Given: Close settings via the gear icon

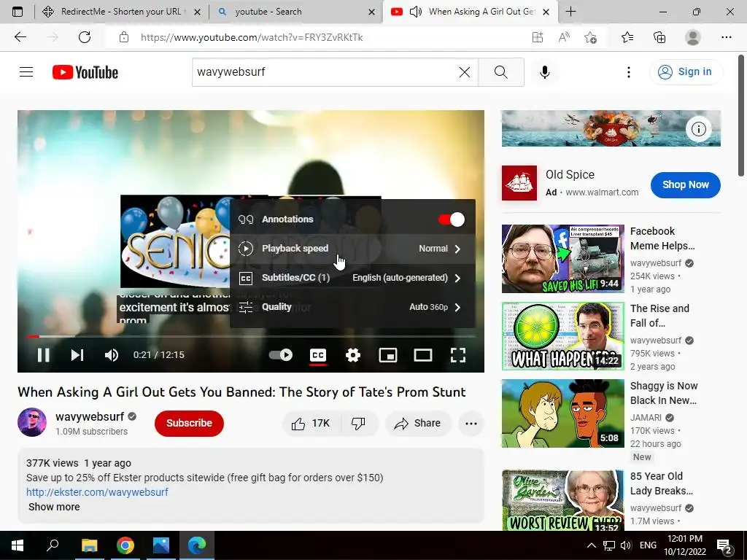Looking at the screenshot, I should point(353,355).
